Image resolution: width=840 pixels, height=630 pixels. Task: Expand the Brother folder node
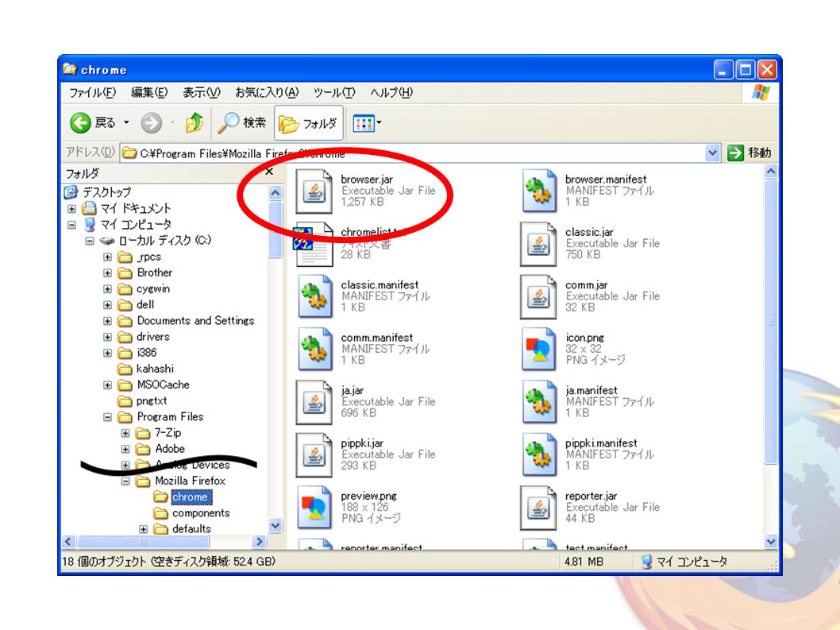point(108,273)
